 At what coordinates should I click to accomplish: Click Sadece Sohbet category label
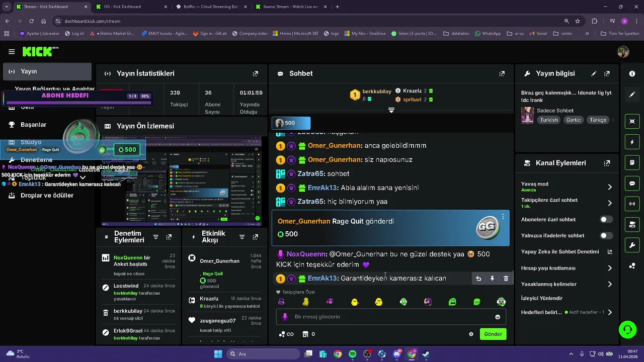[555, 111]
